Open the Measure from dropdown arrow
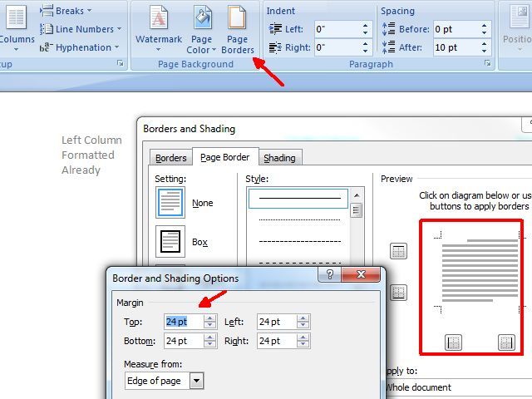The width and height of the screenshot is (532, 399). pyautogui.click(x=196, y=381)
